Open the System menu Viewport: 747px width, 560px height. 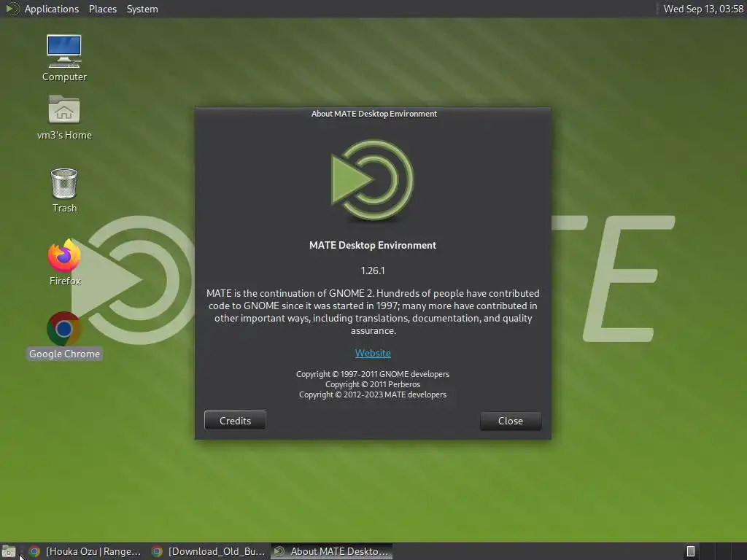(x=142, y=9)
